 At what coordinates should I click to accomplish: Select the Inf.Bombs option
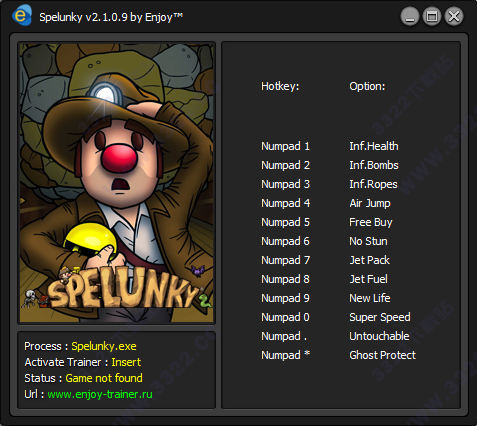point(374,165)
